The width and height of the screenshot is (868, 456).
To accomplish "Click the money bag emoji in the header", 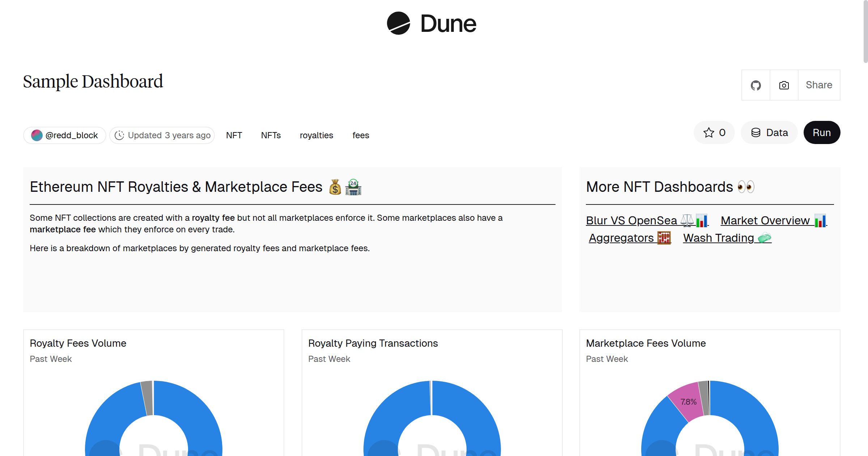I will click(335, 186).
